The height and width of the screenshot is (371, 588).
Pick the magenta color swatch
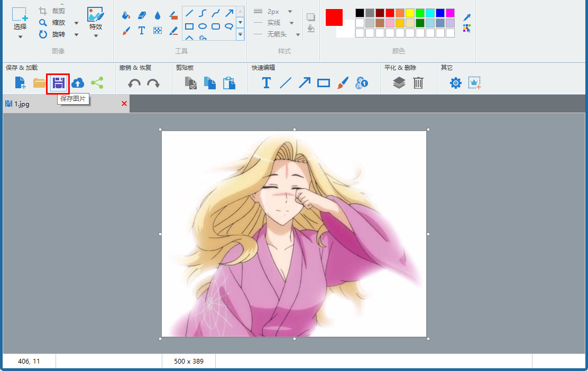451,13
